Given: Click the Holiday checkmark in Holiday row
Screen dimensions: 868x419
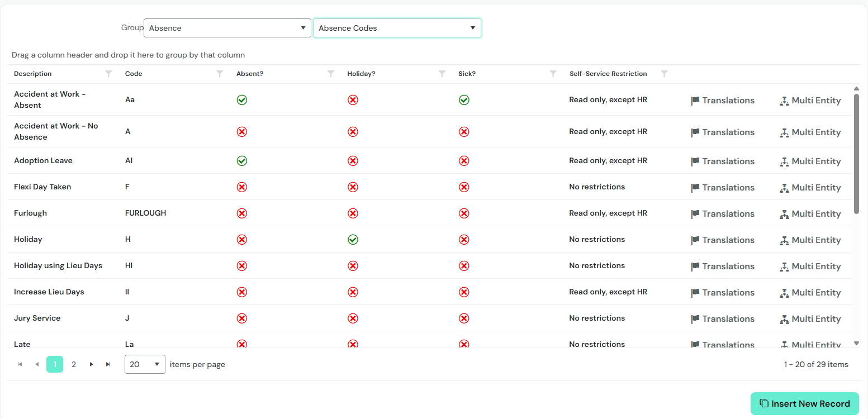Looking at the screenshot, I should click(353, 240).
